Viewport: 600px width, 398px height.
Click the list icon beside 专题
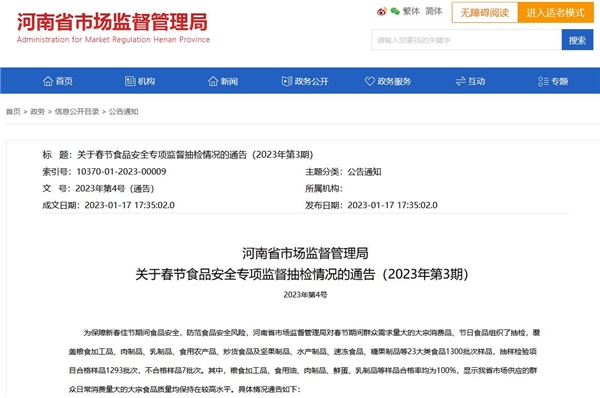(x=543, y=81)
